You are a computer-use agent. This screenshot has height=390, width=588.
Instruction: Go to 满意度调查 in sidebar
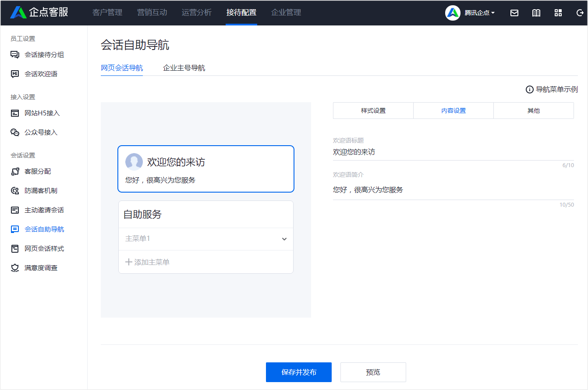tap(41, 268)
